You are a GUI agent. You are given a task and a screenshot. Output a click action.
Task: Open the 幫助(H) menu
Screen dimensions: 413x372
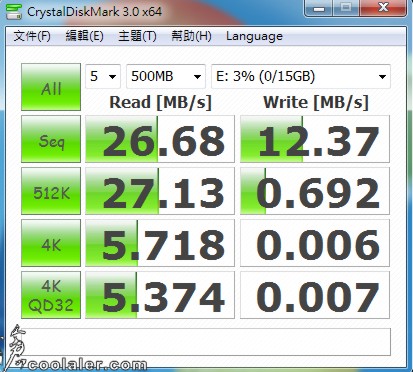(191, 36)
